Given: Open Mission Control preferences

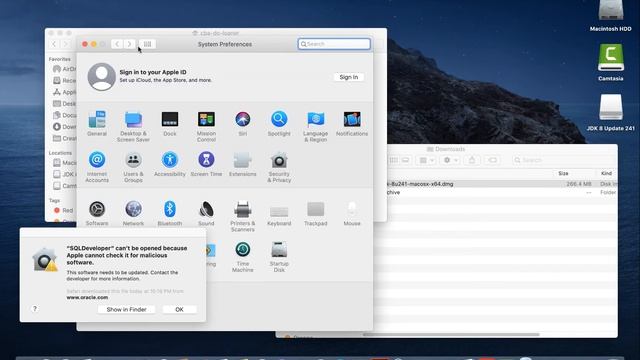Looking at the screenshot, I should [x=206, y=126].
